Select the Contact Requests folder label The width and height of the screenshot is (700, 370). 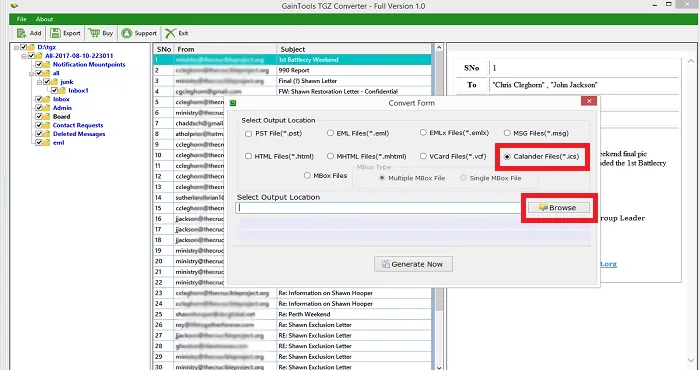[x=78, y=125]
